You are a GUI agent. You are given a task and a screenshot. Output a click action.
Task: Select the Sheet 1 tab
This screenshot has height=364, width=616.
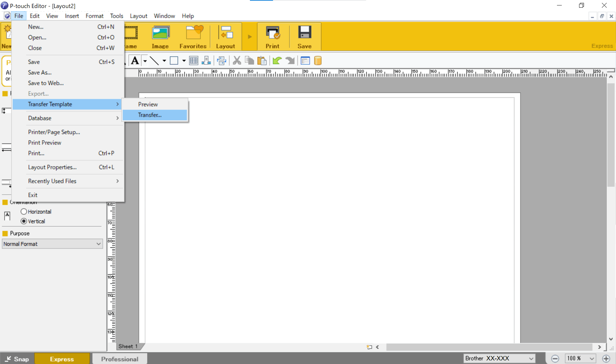point(128,346)
